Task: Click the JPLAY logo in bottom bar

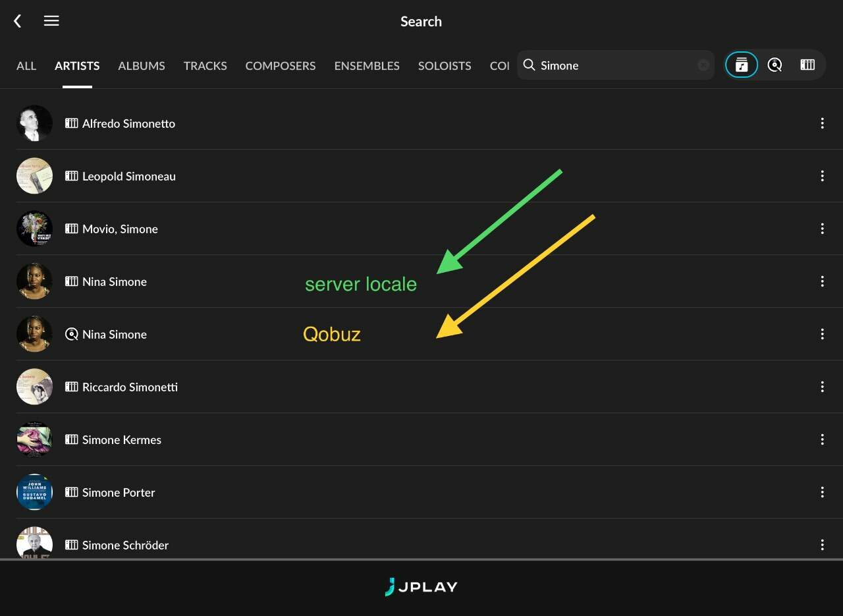Action: coord(421,586)
